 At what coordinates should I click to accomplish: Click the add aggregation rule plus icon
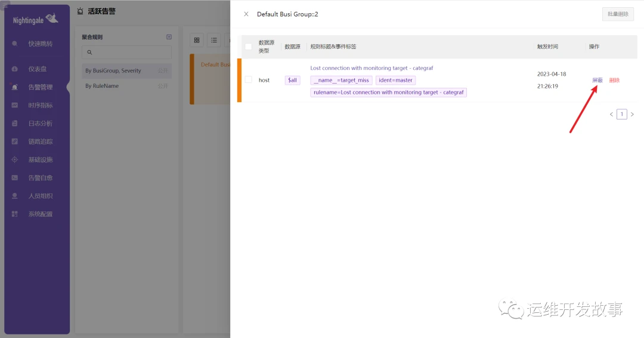[x=169, y=37]
